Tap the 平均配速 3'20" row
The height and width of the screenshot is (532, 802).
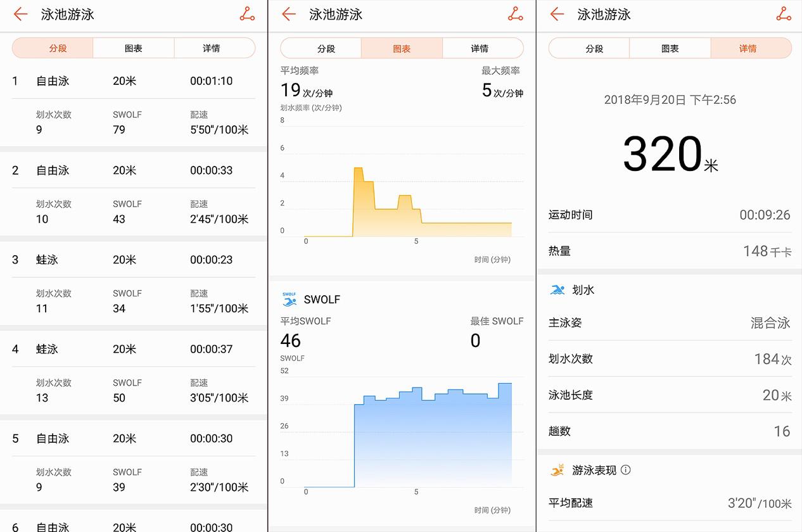(x=670, y=503)
